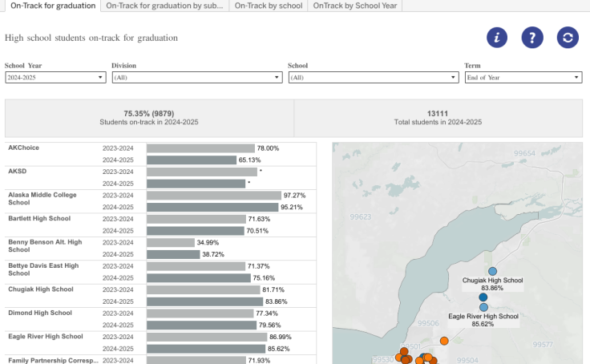Select On-Track for graduation by subgroup tab
Screen dimensions: 590x364
(x=164, y=6)
